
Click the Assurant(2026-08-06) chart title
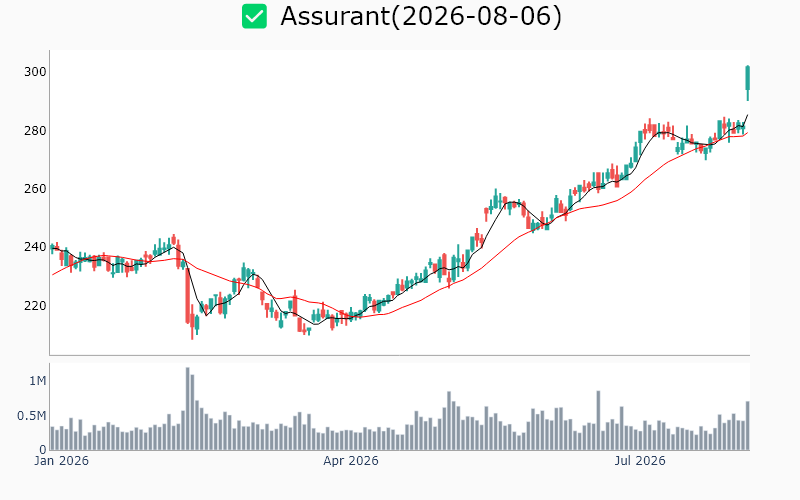[421, 16]
